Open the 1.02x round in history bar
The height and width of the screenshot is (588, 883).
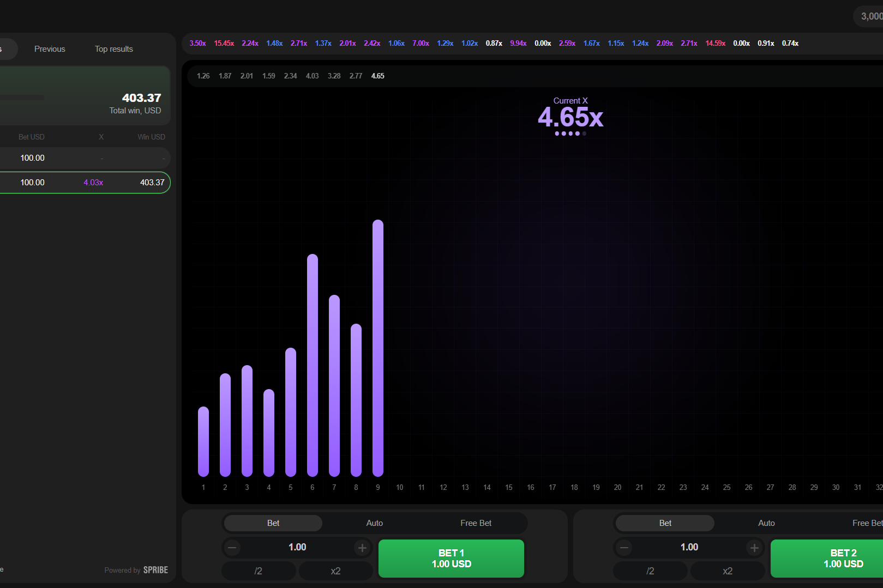[470, 43]
